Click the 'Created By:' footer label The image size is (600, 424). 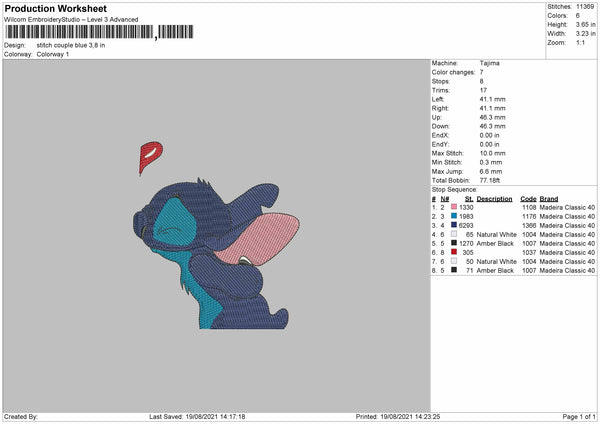[x=21, y=416]
